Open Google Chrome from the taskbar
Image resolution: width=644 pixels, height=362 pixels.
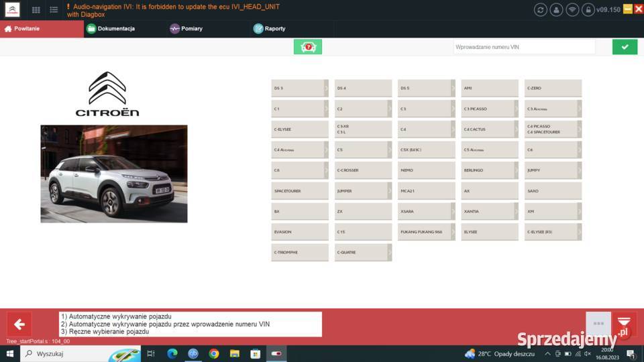click(214, 353)
